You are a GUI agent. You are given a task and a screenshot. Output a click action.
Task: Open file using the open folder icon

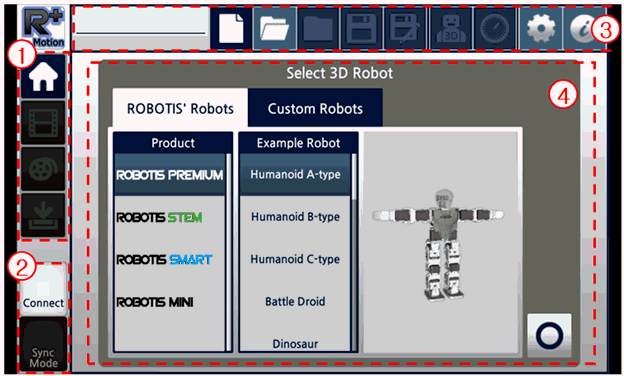(x=275, y=29)
